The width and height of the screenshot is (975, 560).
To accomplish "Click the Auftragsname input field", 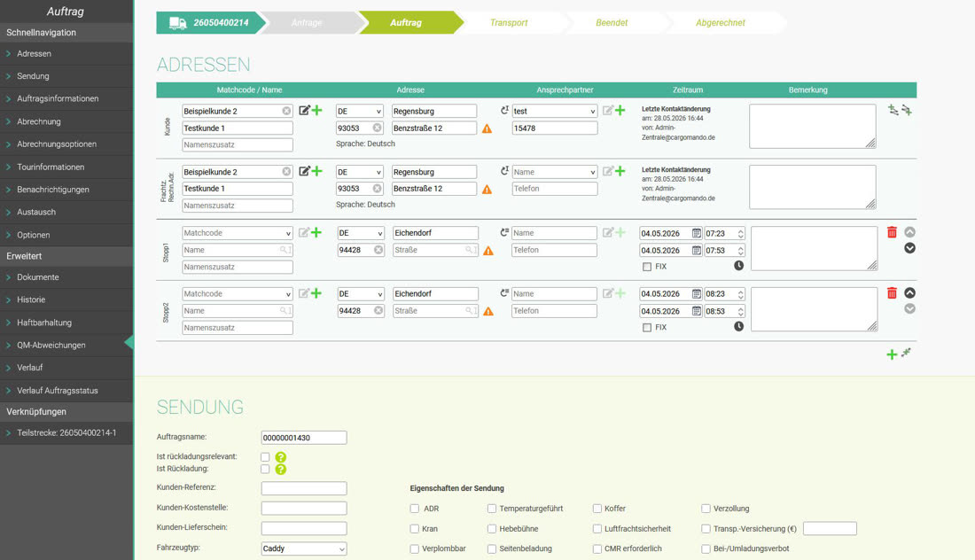I will coord(304,438).
